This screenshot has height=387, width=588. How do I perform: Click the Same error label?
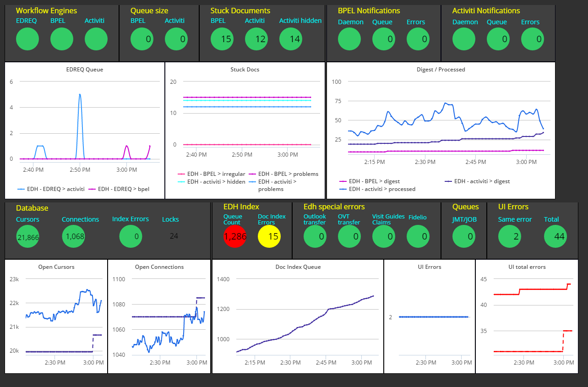click(515, 219)
